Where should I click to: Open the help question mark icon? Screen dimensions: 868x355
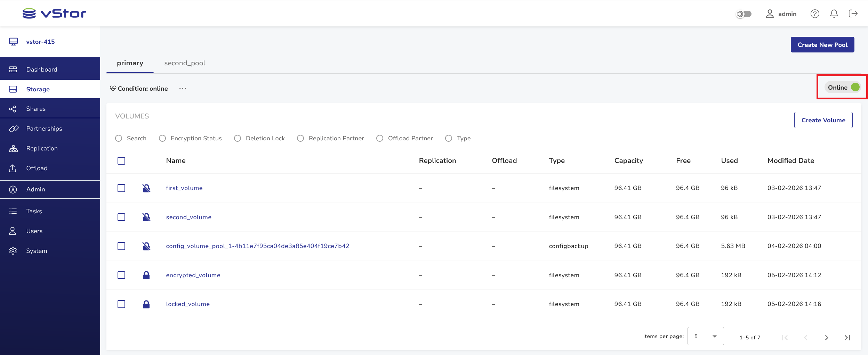[814, 14]
